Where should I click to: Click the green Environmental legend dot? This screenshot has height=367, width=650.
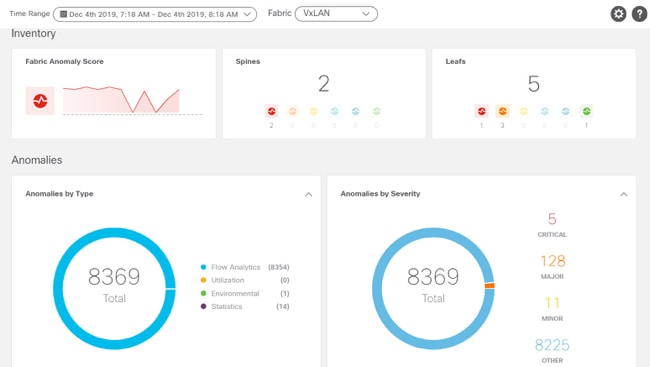(x=203, y=294)
